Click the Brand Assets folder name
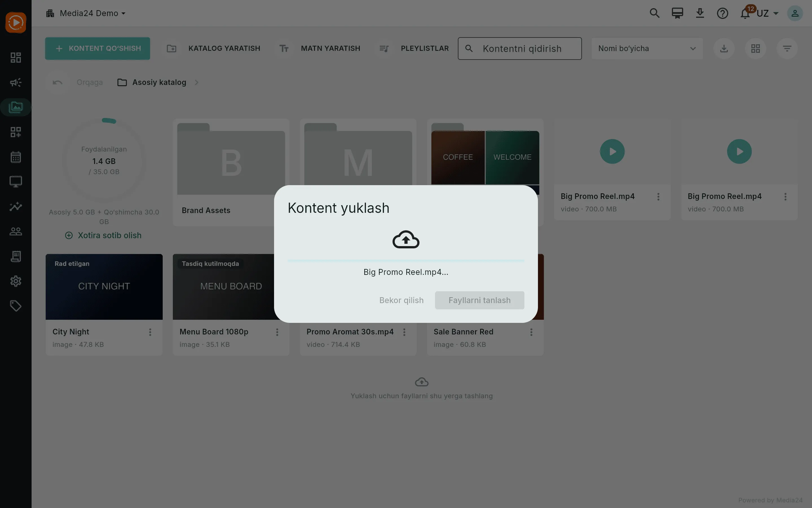The height and width of the screenshot is (508, 812). [206, 210]
